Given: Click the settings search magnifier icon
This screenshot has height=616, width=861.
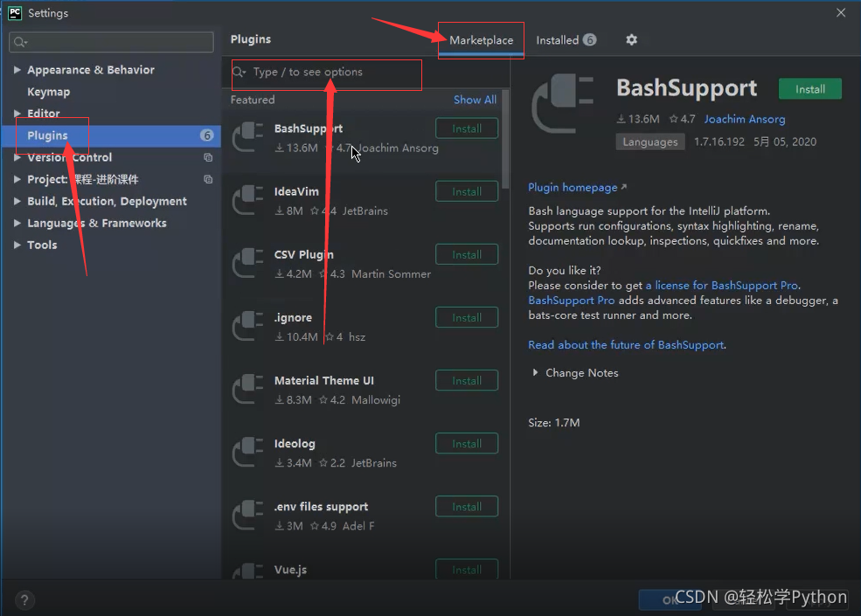Looking at the screenshot, I should (20, 42).
